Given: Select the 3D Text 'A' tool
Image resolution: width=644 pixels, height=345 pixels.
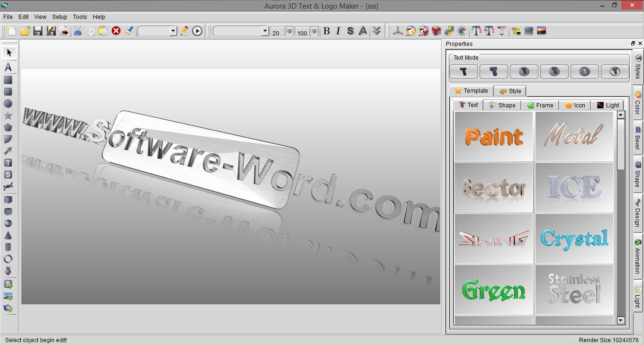Looking at the screenshot, I should pyautogui.click(x=8, y=68).
